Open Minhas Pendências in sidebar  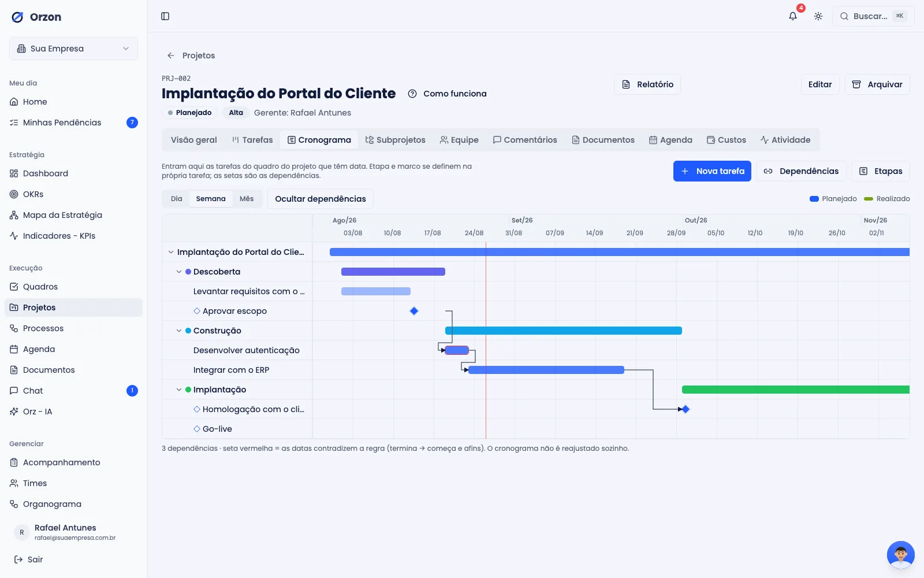[x=73, y=123]
